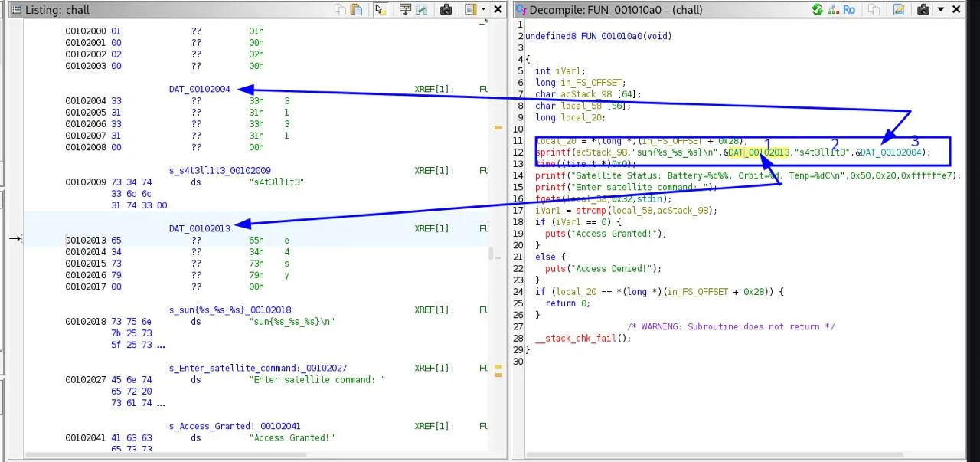Toggle the 'Ro' button in Decompile toolbar

point(849,10)
